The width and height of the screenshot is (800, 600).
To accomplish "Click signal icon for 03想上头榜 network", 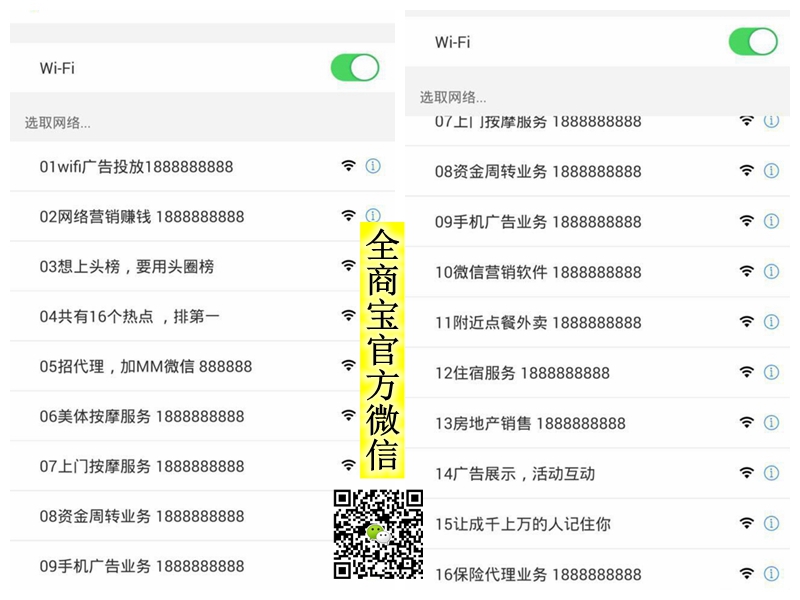I will 348,266.
